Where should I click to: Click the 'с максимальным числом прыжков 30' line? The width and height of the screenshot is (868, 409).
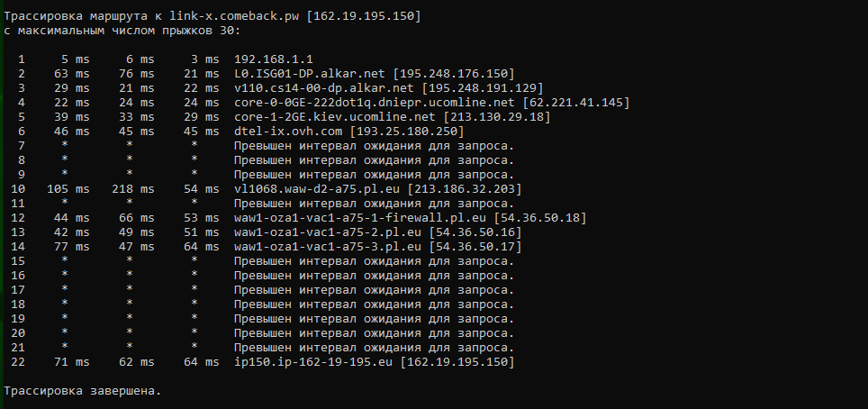pos(122,31)
